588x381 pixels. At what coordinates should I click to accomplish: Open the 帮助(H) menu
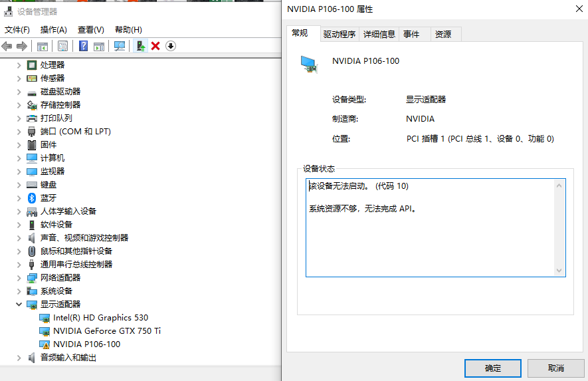pyautogui.click(x=128, y=30)
